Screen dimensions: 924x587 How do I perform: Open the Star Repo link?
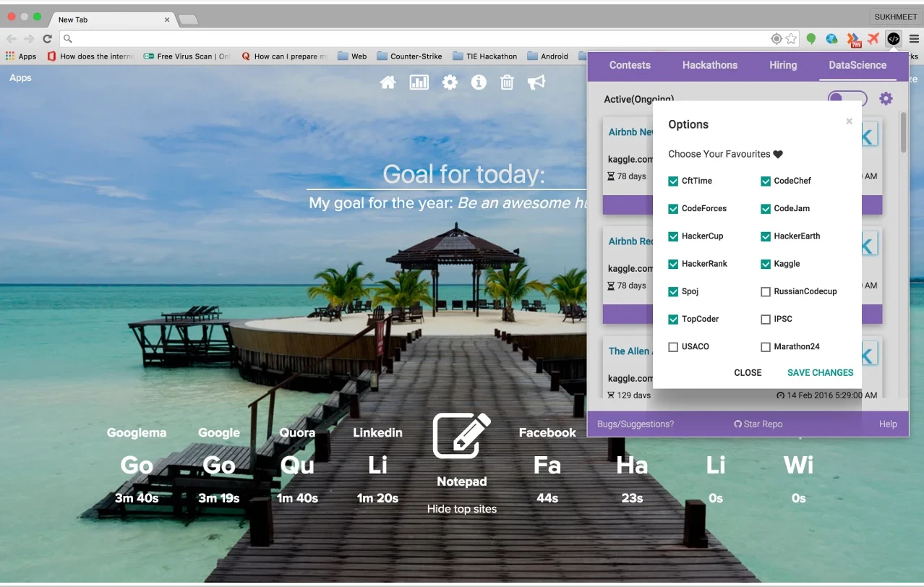[758, 424]
